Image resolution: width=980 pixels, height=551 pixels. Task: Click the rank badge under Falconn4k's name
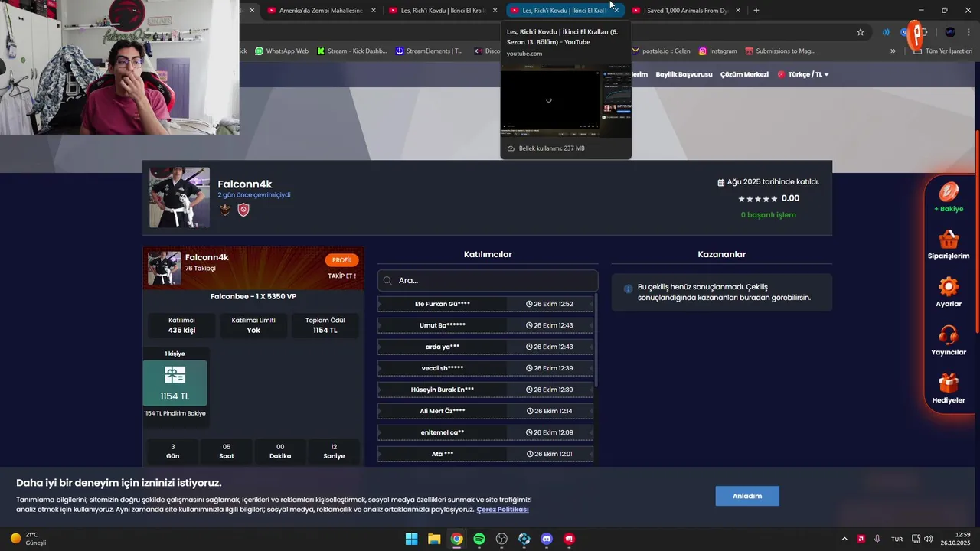(225, 210)
